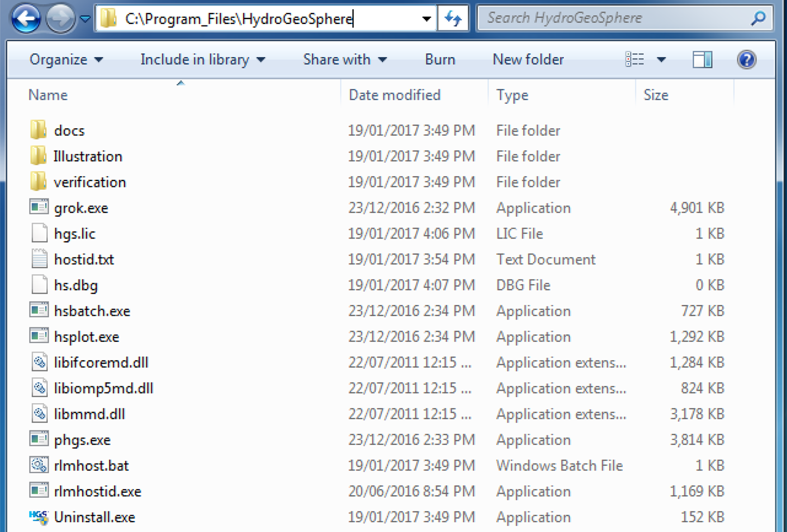Expand the view options dropdown arrow
Image resolution: width=787 pixels, height=532 pixels.
coord(661,59)
